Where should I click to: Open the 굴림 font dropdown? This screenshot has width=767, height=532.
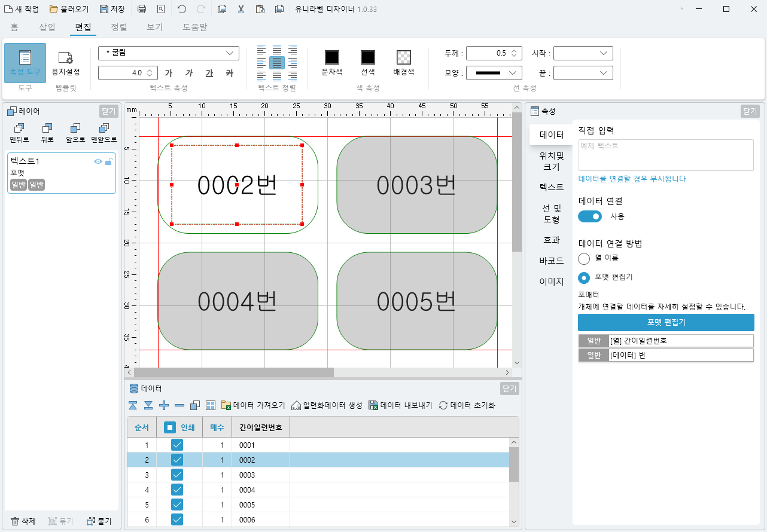tap(168, 53)
